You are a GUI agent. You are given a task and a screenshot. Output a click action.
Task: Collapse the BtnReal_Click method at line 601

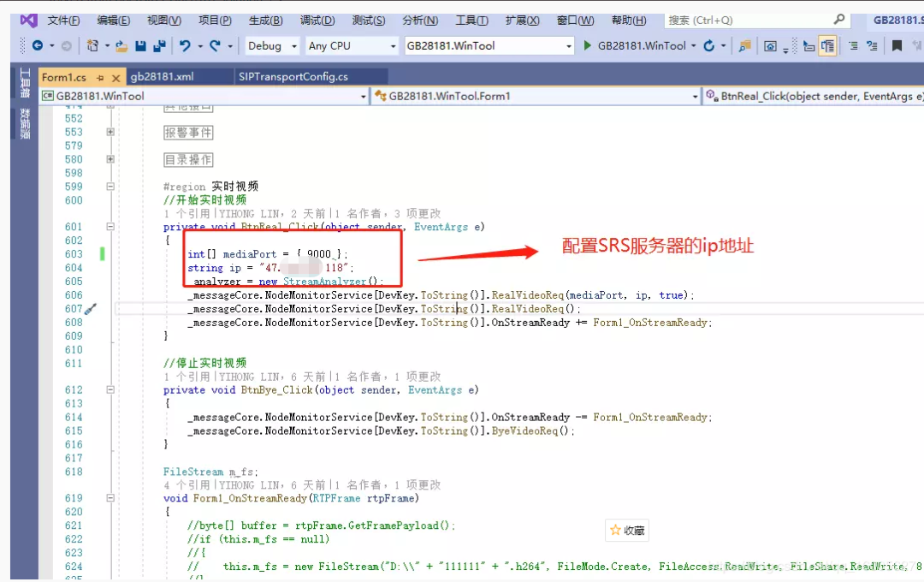click(x=110, y=227)
